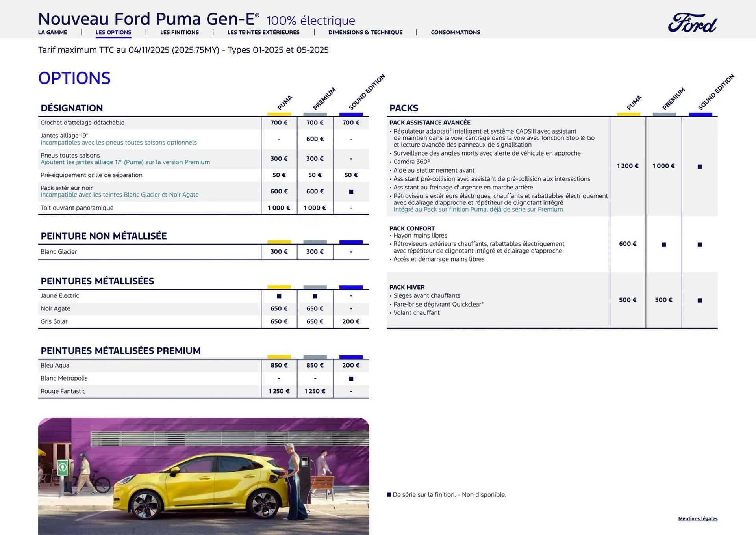756x535 pixels.
Task: Click the LA GAMME navigation item
Action: [x=52, y=32]
